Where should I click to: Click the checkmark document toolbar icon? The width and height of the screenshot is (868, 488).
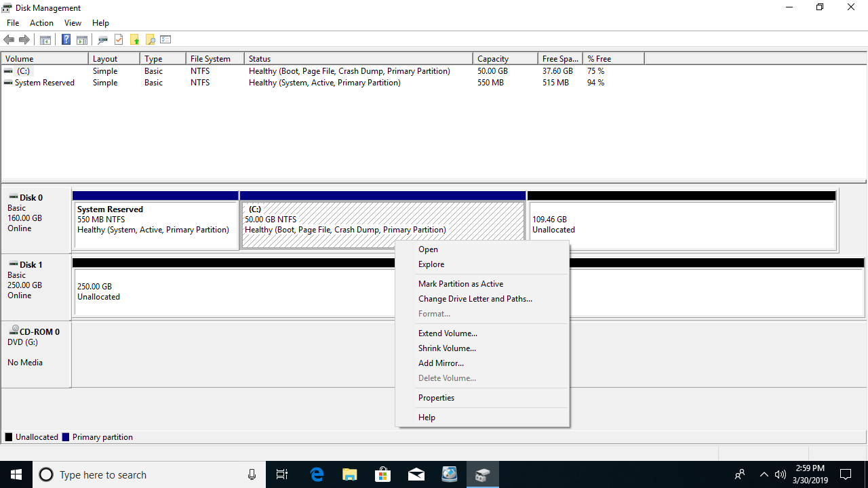click(x=119, y=40)
